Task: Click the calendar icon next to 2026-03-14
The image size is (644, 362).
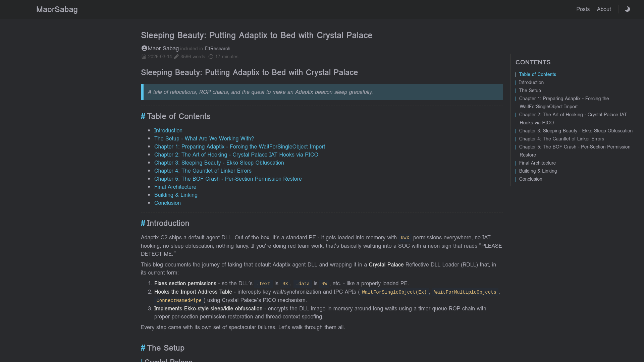Action: tap(144, 57)
